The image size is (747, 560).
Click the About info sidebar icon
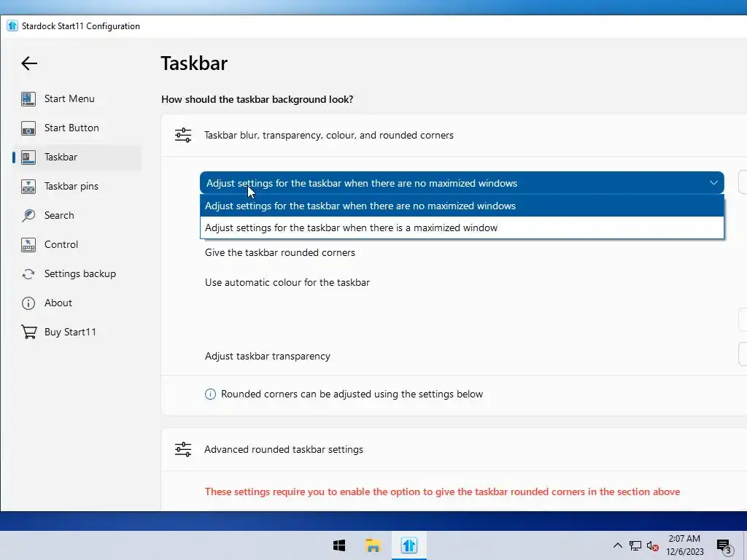tap(28, 303)
